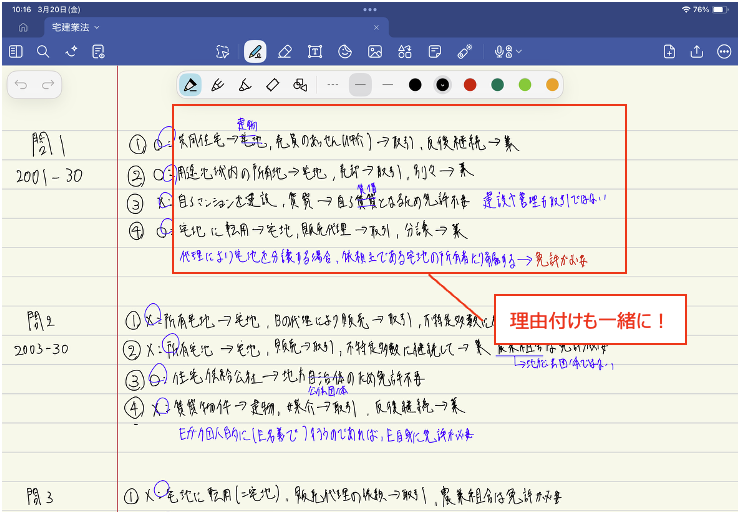Open the search magnifier icon
The height and width of the screenshot is (512, 739).
coord(43,51)
